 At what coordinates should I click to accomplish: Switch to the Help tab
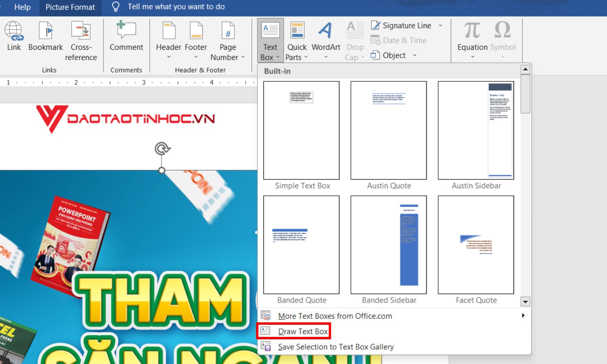coord(22,7)
